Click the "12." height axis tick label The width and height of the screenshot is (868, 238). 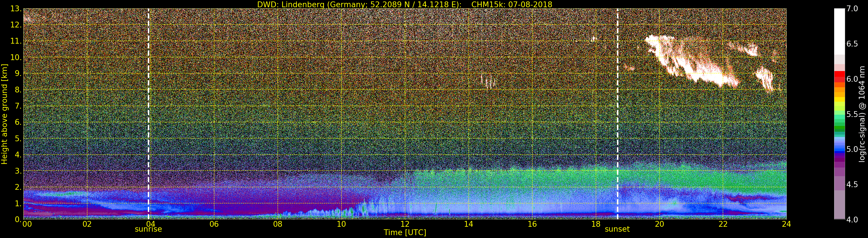click(x=16, y=25)
